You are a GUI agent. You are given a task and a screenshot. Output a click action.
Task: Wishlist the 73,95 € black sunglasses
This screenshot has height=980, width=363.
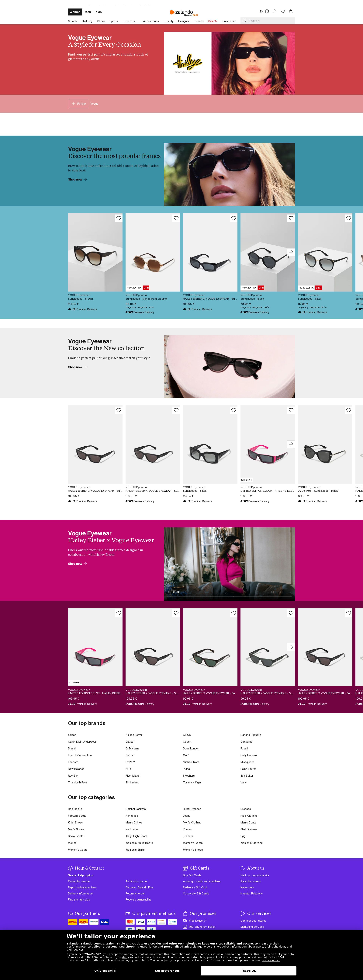coord(291,218)
